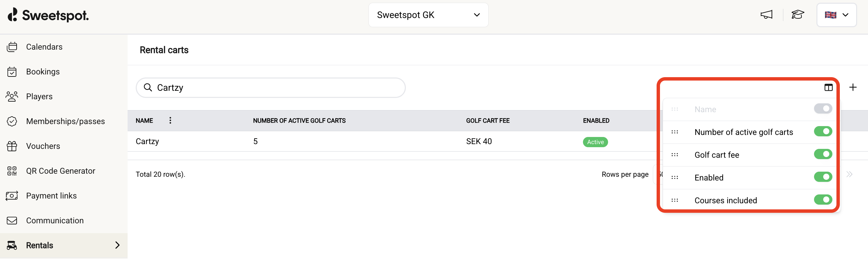Disable the Number of active golf carts column
868x259 pixels.
(x=823, y=132)
